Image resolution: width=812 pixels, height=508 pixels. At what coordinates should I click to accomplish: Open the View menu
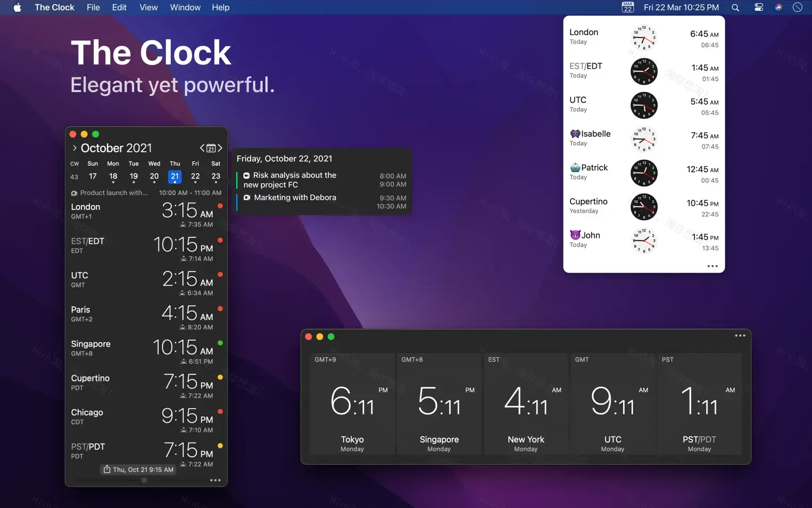148,7
